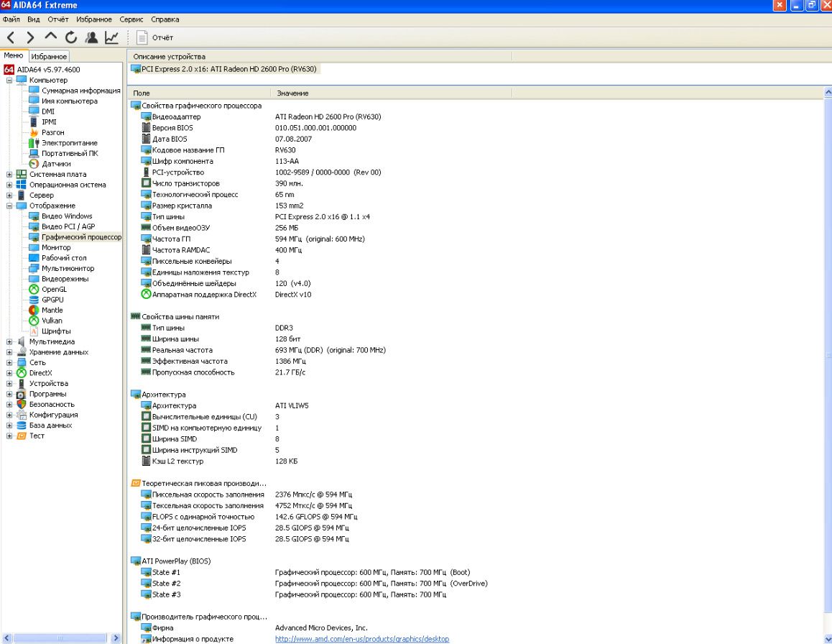
Task: Open the Справка menu
Action: click(x=165, y=19)
